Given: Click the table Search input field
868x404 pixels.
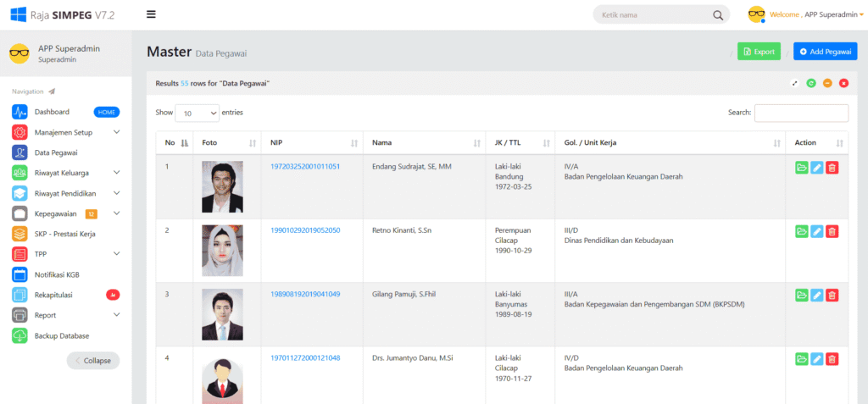Looking at the screenshot, I should (x=801, y=113).
